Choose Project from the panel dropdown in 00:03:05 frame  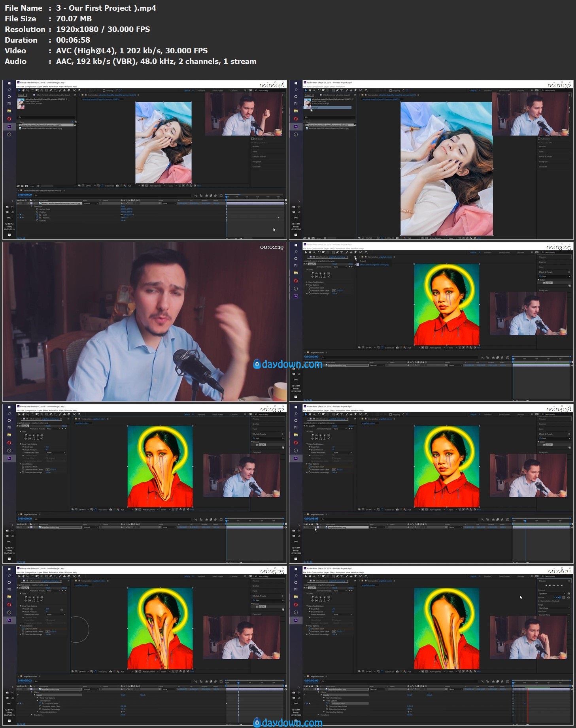(x=363, y=261)
